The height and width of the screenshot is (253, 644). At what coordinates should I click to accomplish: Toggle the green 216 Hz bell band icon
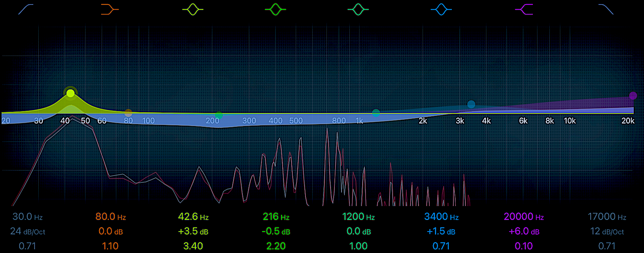[275, 9]
